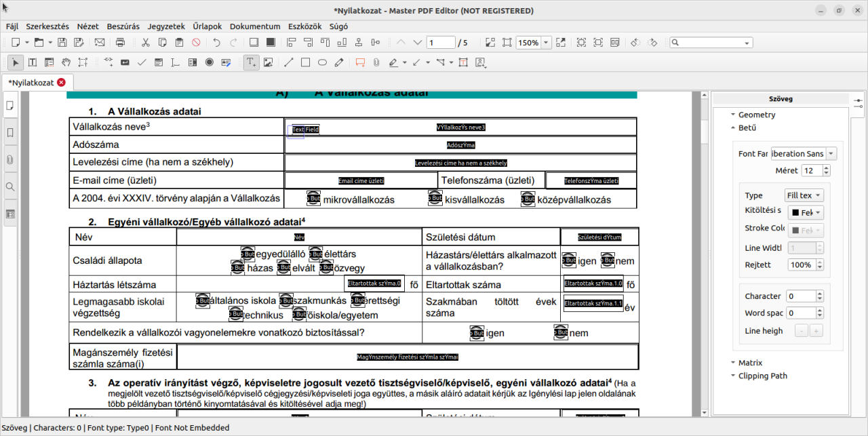This screenshot has width=868, height=436.
Task: Click the Undo arrow icon
Action: pyautogui.click(x=217, y=42)
